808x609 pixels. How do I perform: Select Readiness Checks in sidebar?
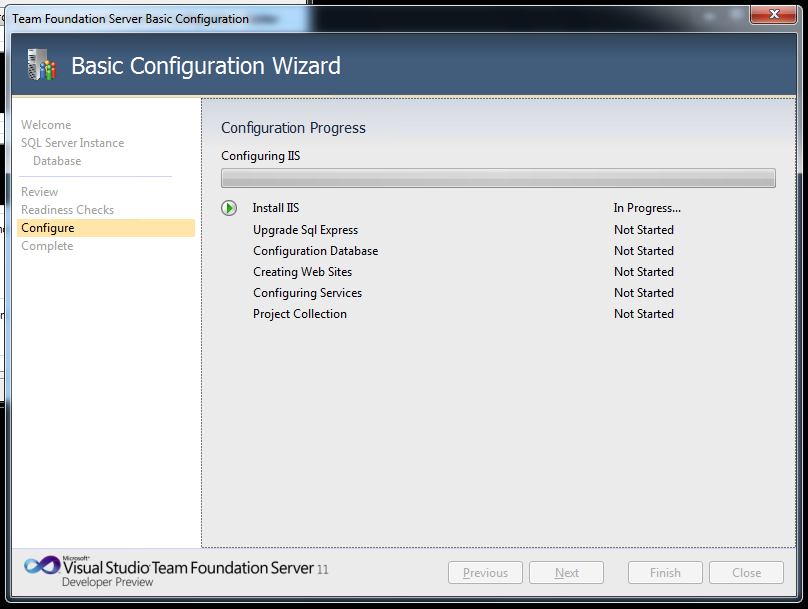point(67,210)
